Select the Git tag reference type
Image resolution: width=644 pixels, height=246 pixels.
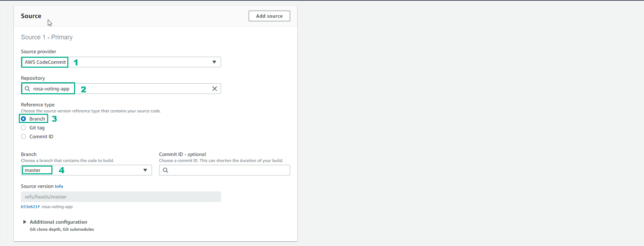pyautogui.click(x=23, y=128)
